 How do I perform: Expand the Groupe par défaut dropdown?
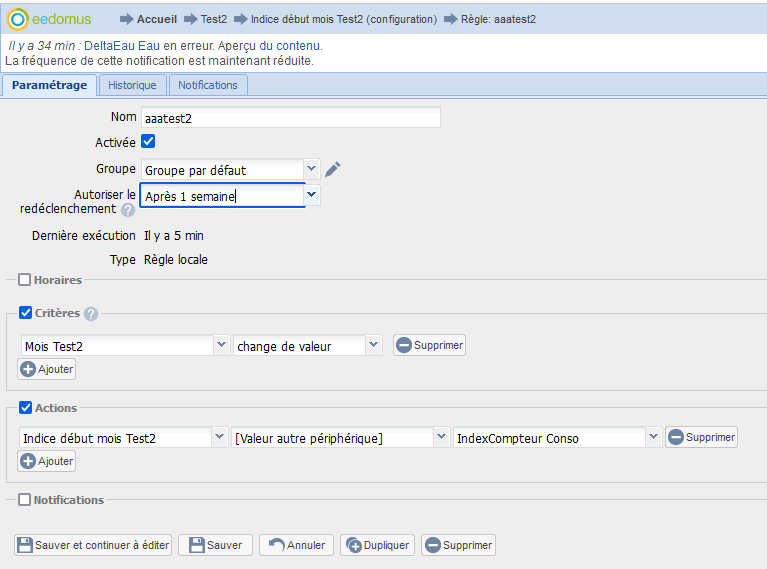pos(311,169)
